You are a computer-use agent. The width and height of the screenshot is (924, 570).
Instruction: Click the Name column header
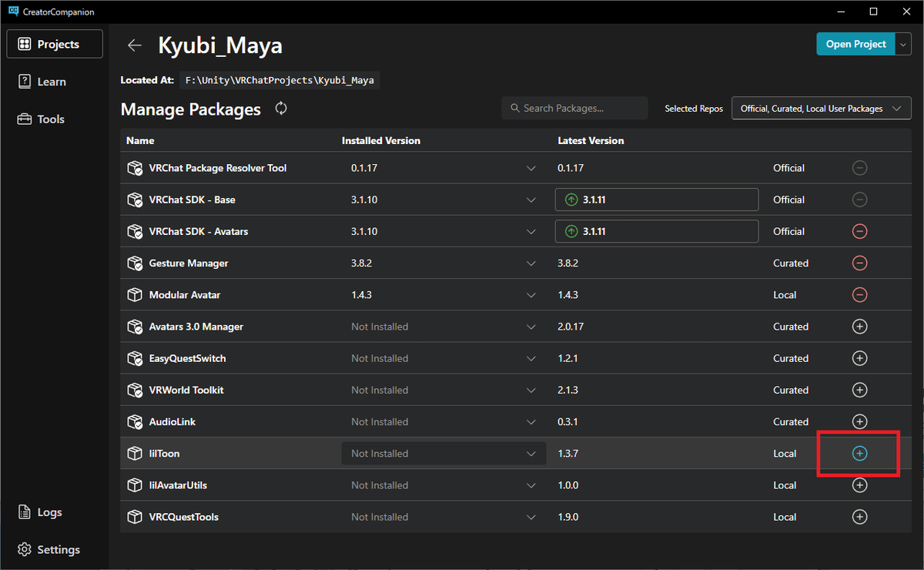pos(140,141)
